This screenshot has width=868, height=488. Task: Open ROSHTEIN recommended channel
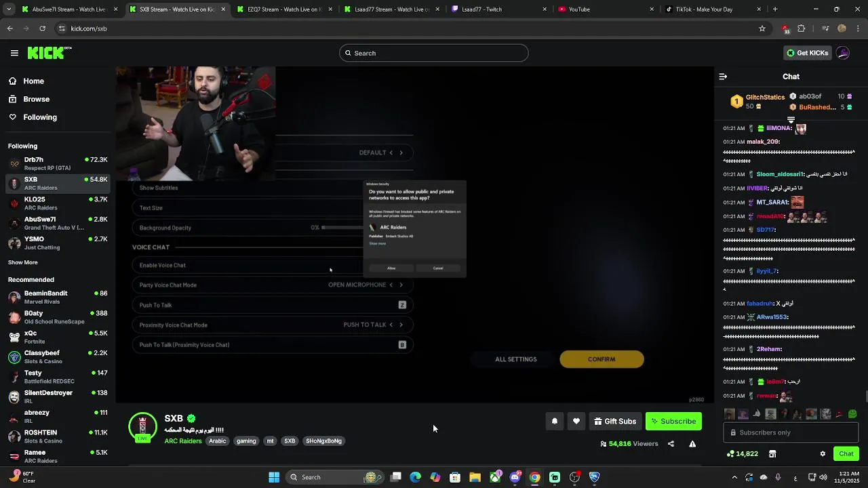click(x=58, y=436)
